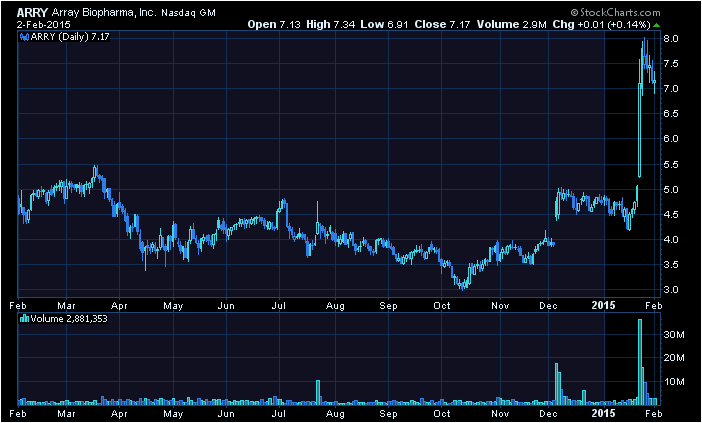Click the 4.0 price axis label
702x423 pixels.
672,239
